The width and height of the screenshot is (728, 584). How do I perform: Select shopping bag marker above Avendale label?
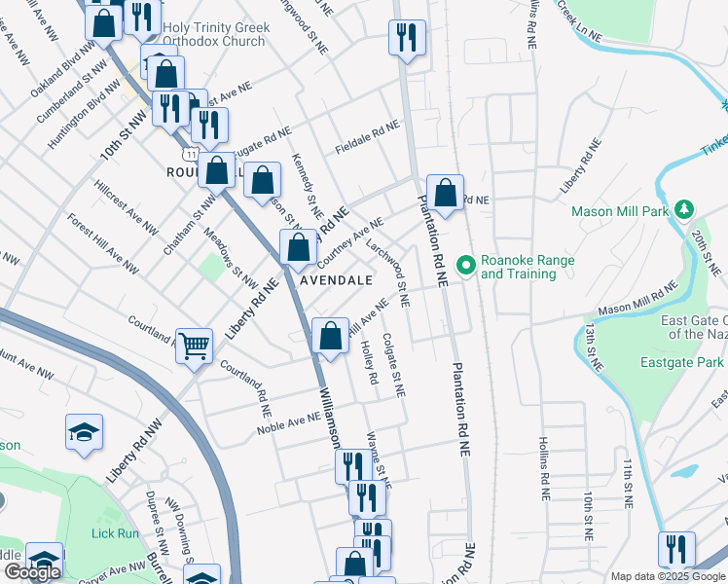coord(298,247)
